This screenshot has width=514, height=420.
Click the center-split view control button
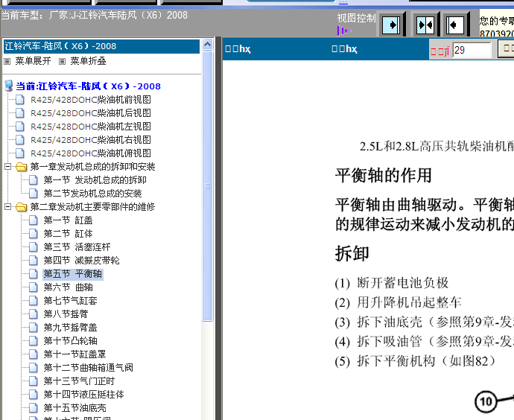pos(425,25)
